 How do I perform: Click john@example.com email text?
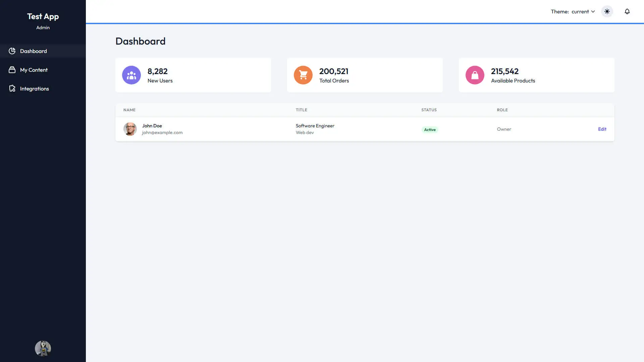coord(162,133)
